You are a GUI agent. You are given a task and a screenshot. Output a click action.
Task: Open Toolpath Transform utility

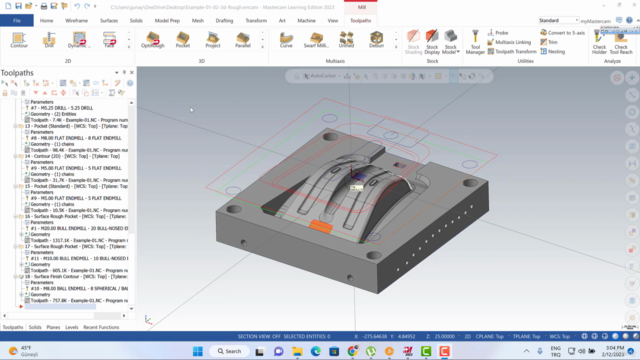pyautogui.click(x=512, y=51)
